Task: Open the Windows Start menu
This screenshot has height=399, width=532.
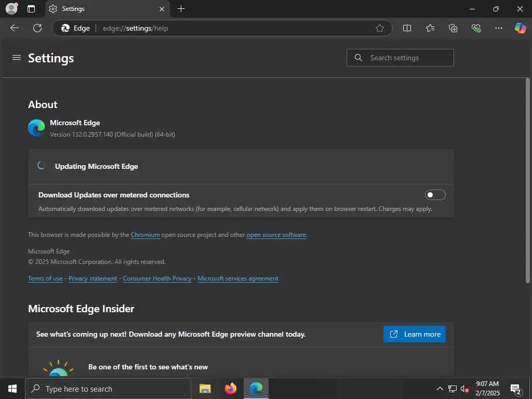Action: point(12,389)
